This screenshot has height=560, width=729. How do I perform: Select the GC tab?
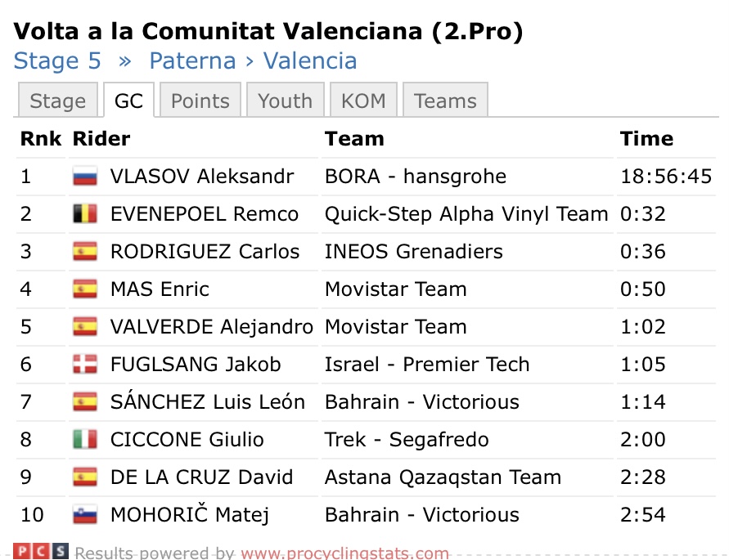pyautogui.click(x=128, y=101)
